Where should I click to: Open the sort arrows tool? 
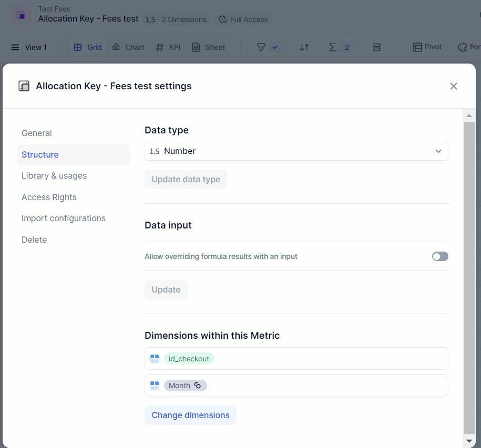(x=304, y=47)
